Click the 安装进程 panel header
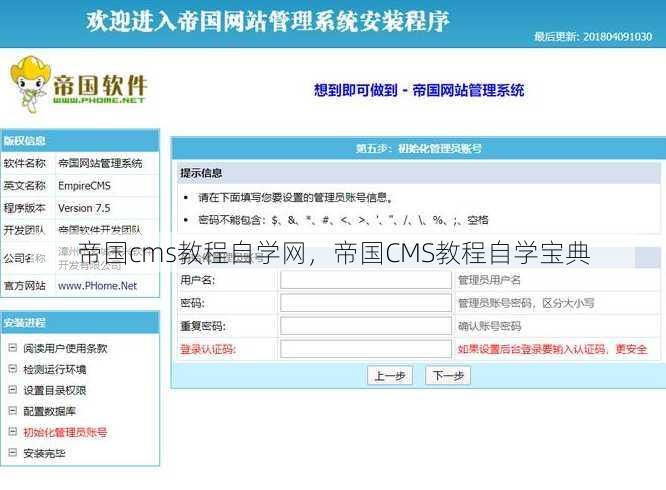The width and height of the screenshot is (666, 490). (x=80, y=322)
